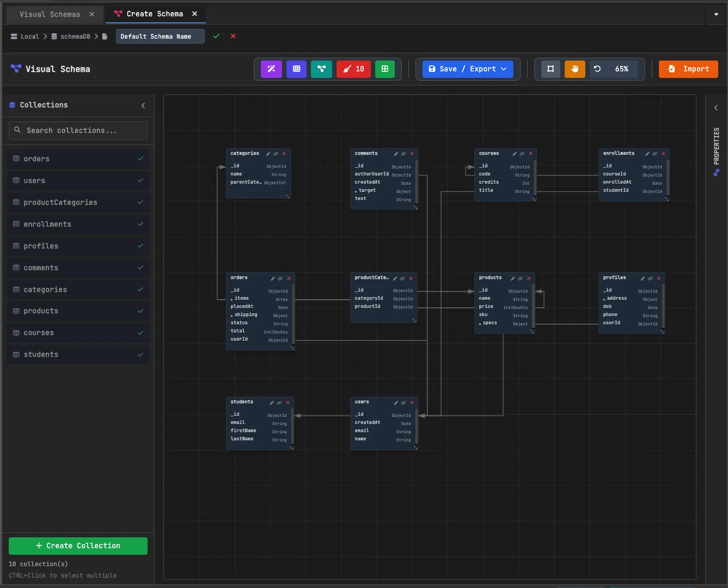Switch to the Visual Schemas tab
728x588 pixels.
pos(50,14)
